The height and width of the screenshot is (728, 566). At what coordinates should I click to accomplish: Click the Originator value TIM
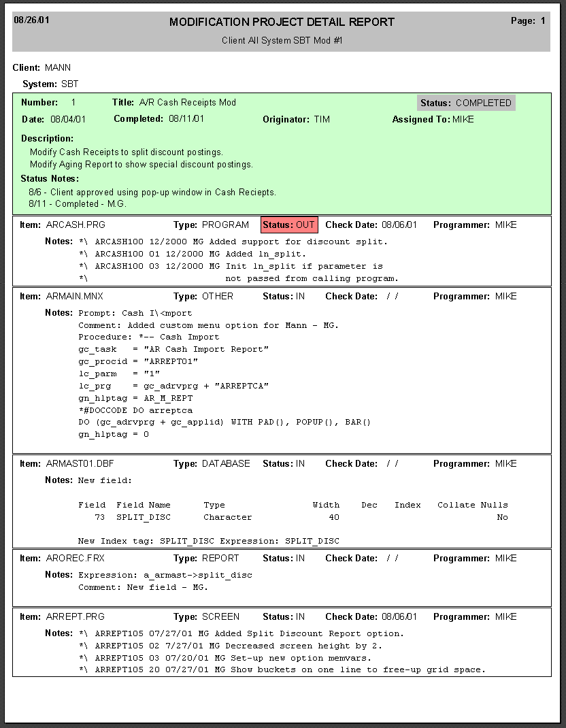click(x=322, y=119)
